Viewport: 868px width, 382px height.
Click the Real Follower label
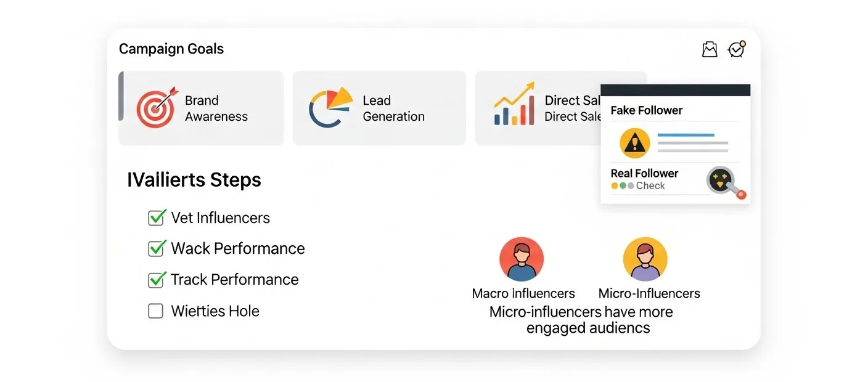coord(644,173)
